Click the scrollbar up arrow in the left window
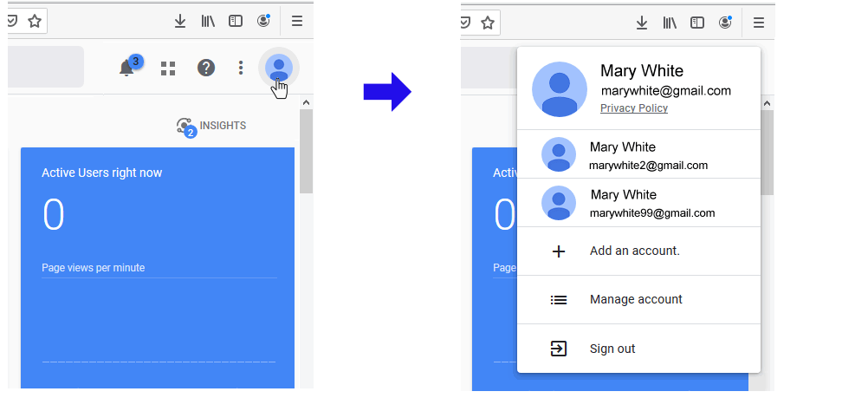The width and height of the screenshot is (868, 398). pos(306,102)
